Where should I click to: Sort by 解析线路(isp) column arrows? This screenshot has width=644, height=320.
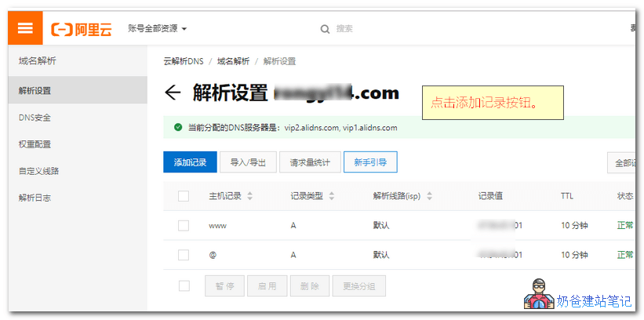[429, 196]
